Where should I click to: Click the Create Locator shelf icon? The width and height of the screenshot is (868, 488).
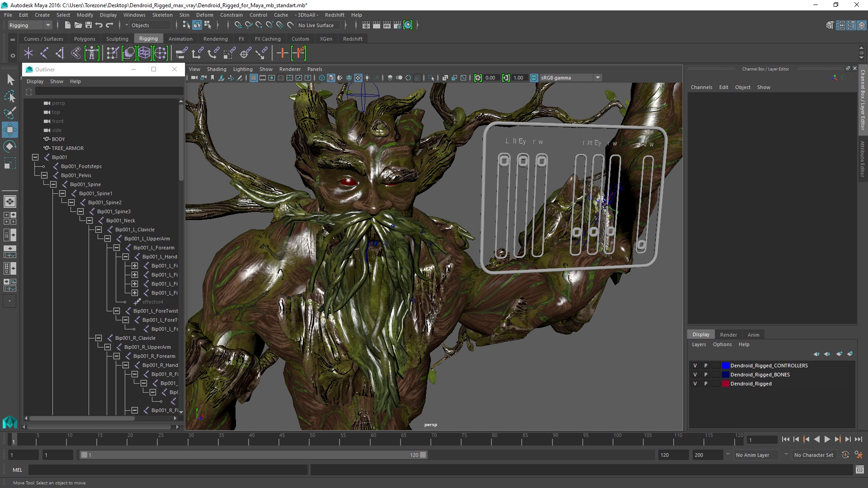tap(28, 53)
